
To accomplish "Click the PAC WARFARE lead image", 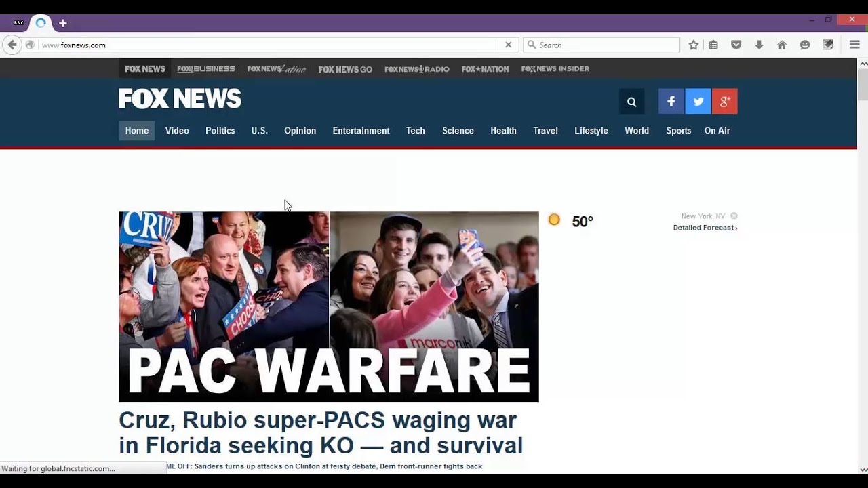I will coord(329,307).
